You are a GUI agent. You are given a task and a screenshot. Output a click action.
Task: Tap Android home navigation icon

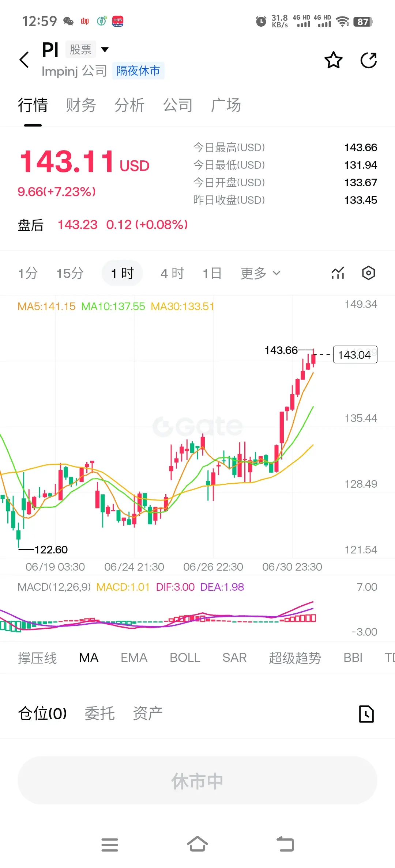coord(197,844)
